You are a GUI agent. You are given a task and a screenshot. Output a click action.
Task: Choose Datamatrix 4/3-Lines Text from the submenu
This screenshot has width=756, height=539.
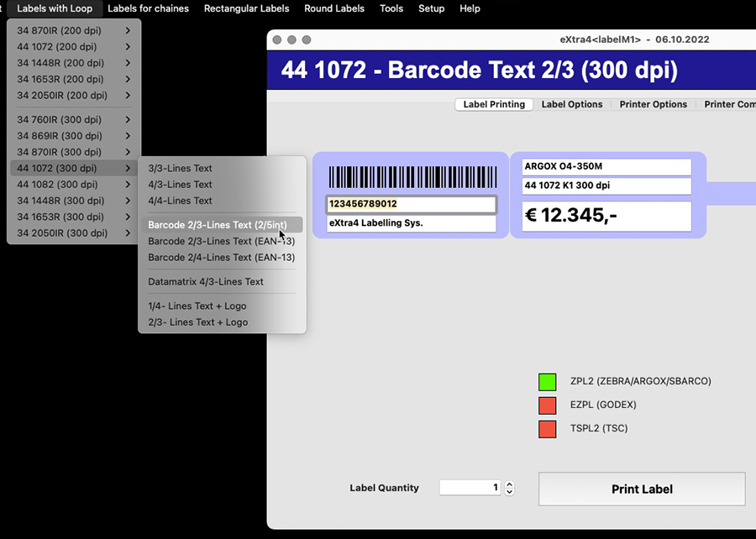pos(207,281)
